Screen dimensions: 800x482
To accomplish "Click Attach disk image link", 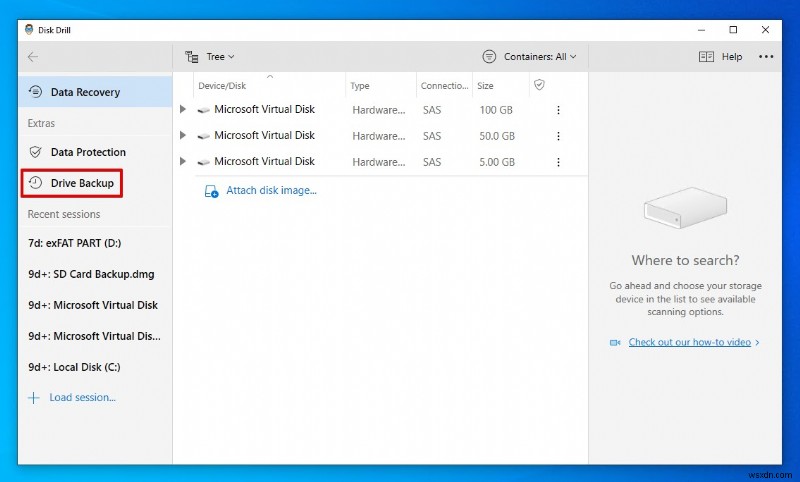I will coord(271,190).
